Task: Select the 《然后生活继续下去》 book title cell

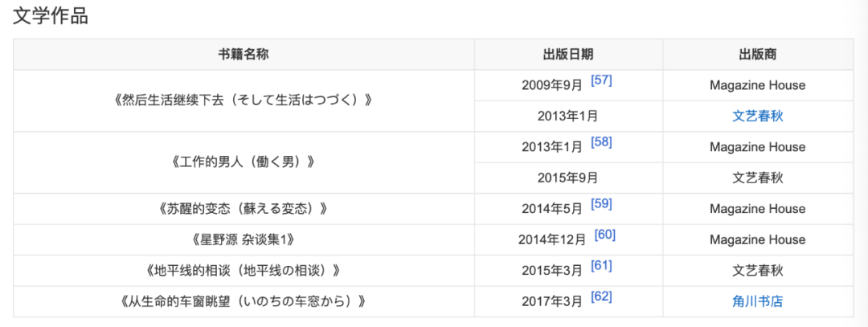Action: click(244, 100)
